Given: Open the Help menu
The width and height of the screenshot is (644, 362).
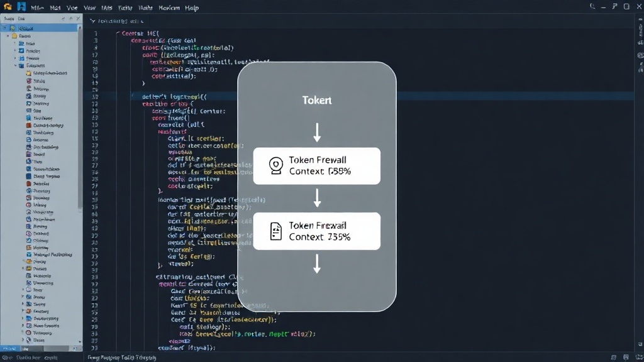Looking at the screenshot, I should [192, 8].
